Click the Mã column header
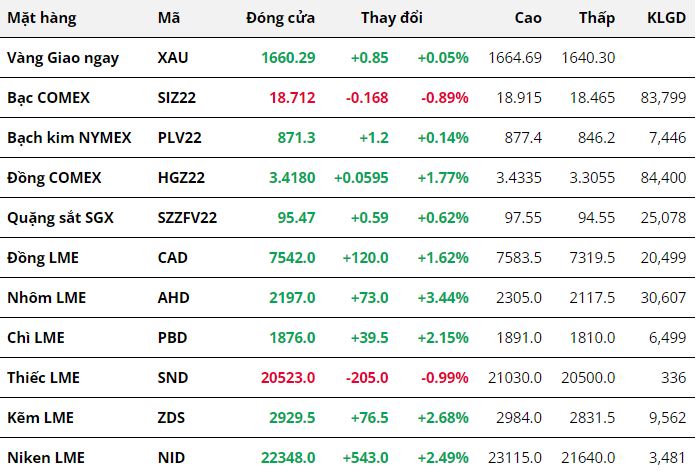Image resolution: width=698 pixels, height=471 pixels. [x=169, y=18]
